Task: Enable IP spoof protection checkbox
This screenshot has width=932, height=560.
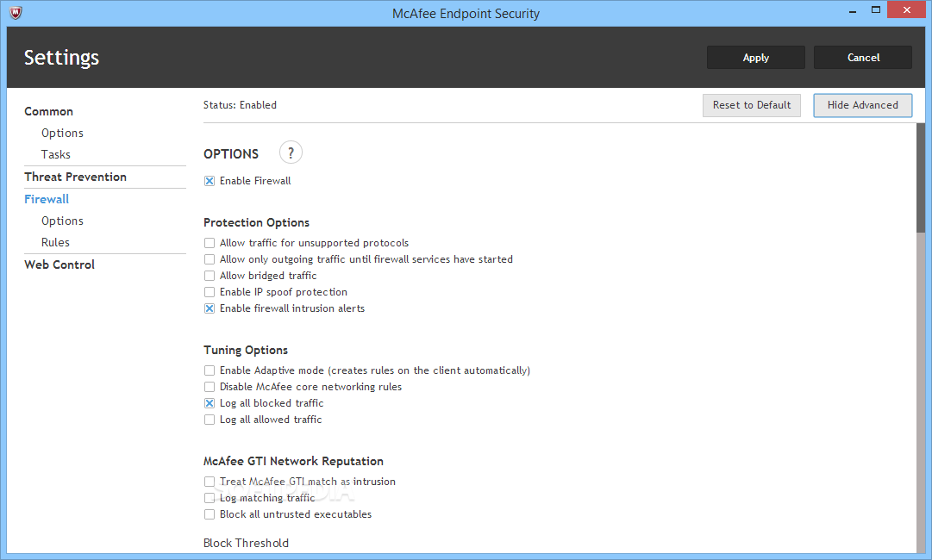Action: click(210, 292)
